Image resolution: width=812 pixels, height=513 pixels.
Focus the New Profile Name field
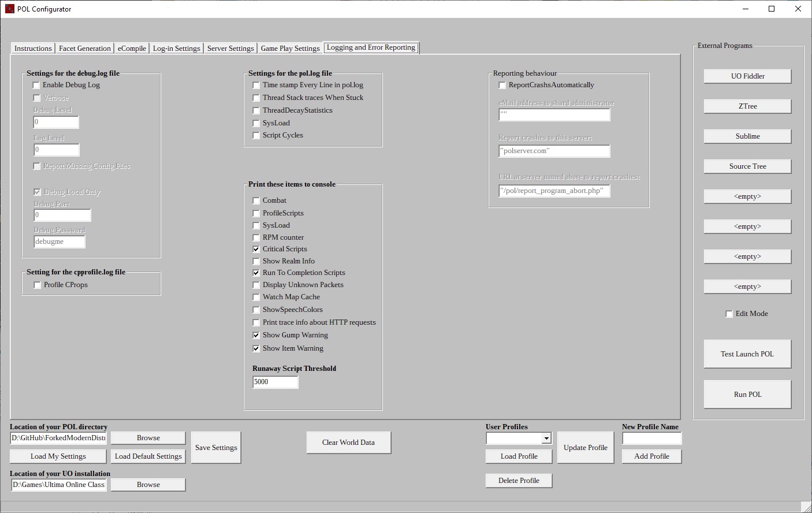pos(651,438)
